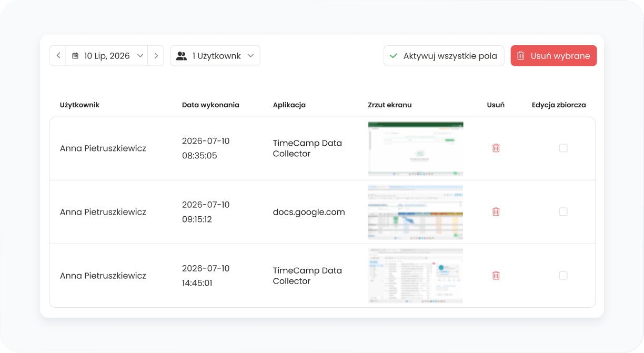This screenshot has height=353, width=644.
Task: Click the 2026-07-10 14:45:01 timestamp
Action: tap(206, 276)
